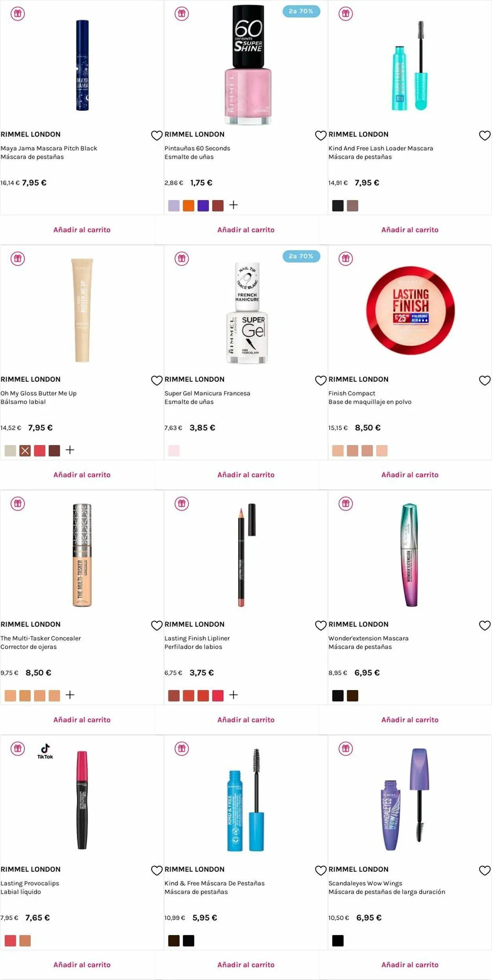
Task: Click the gift icon on Wonder'extension Mascara
Action: click(346, 504)
